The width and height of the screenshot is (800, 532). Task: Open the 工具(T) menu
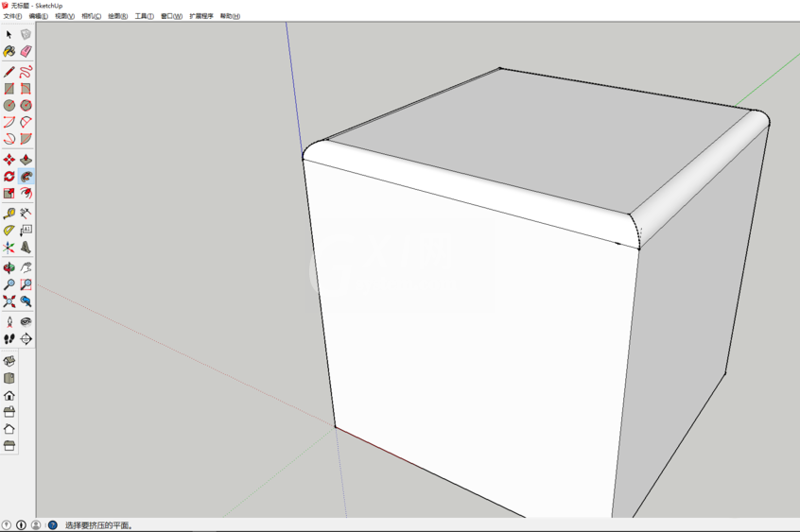pyautogui.click(x=145, y=16)
